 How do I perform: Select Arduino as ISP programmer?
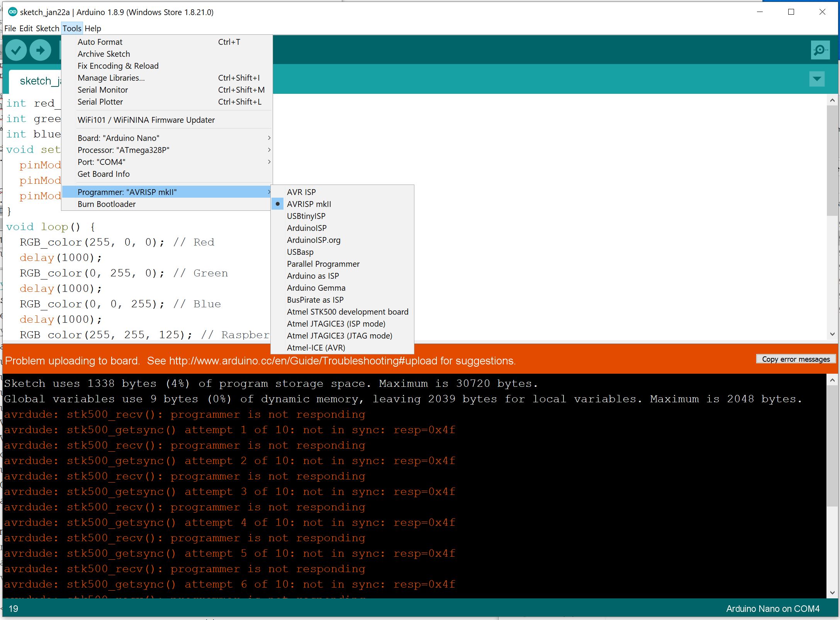click(312, 276)
